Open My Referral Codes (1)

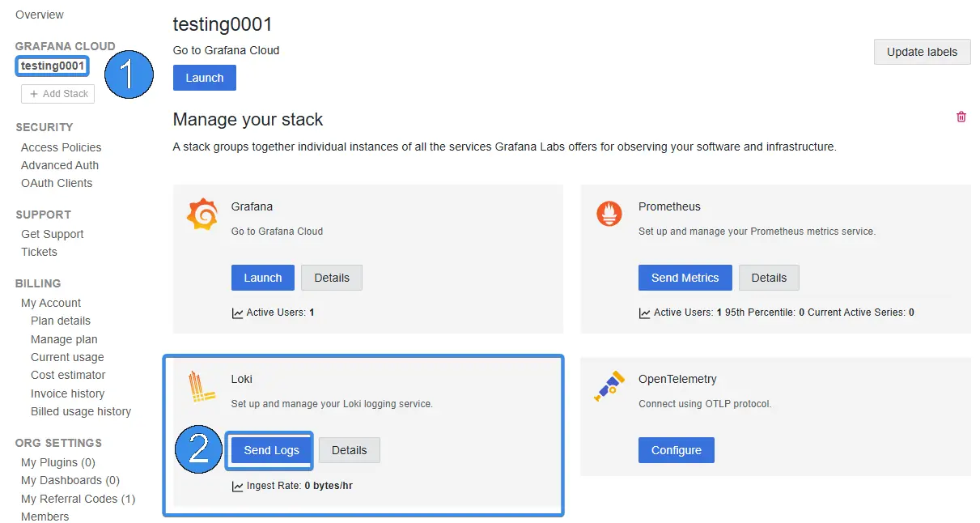78,499
